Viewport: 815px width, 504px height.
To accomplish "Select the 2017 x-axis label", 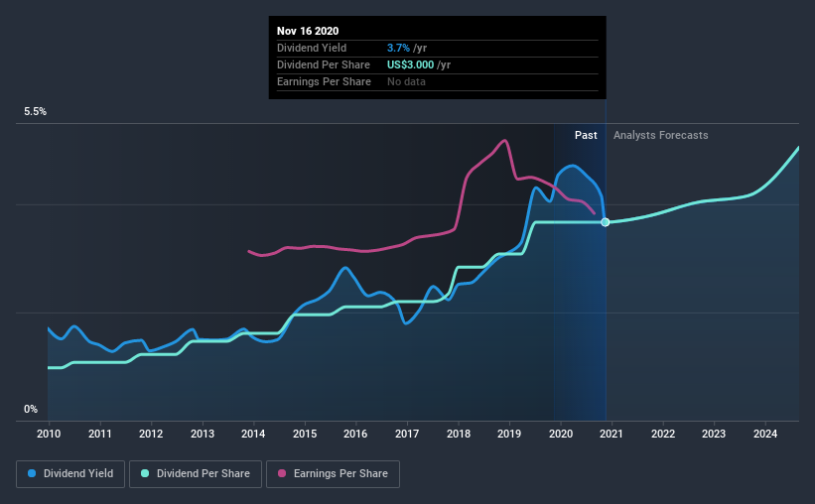I will click(x=407, y=434).
